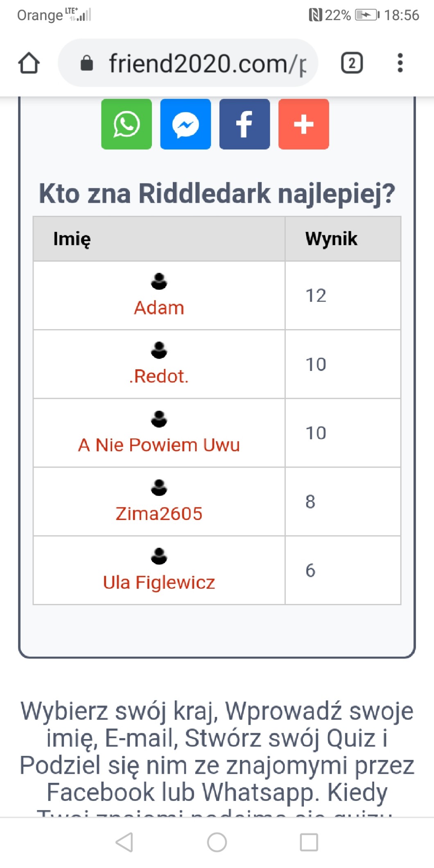Open browser three-dot menu

(400, 63)
